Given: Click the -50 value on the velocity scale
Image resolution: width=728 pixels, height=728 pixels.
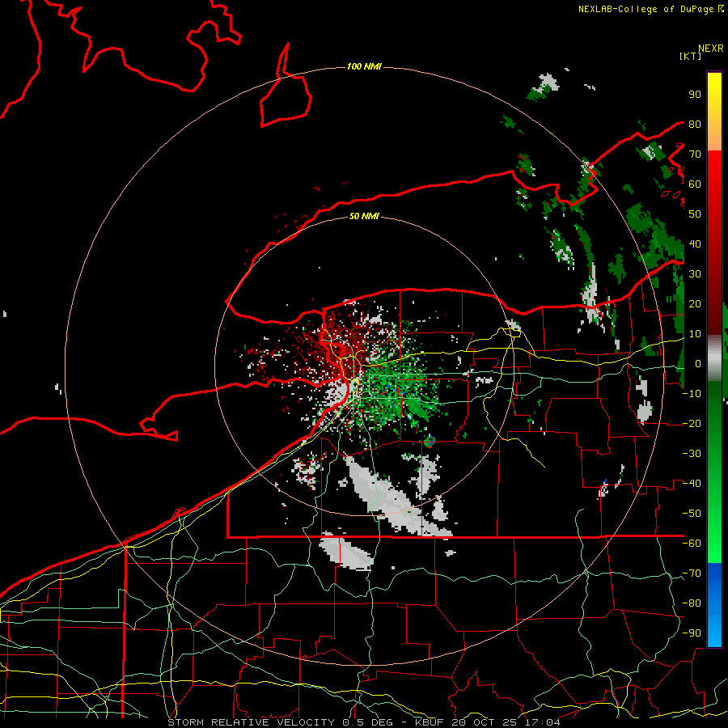Looking at the screenshot, I should (x=692, y=514).
